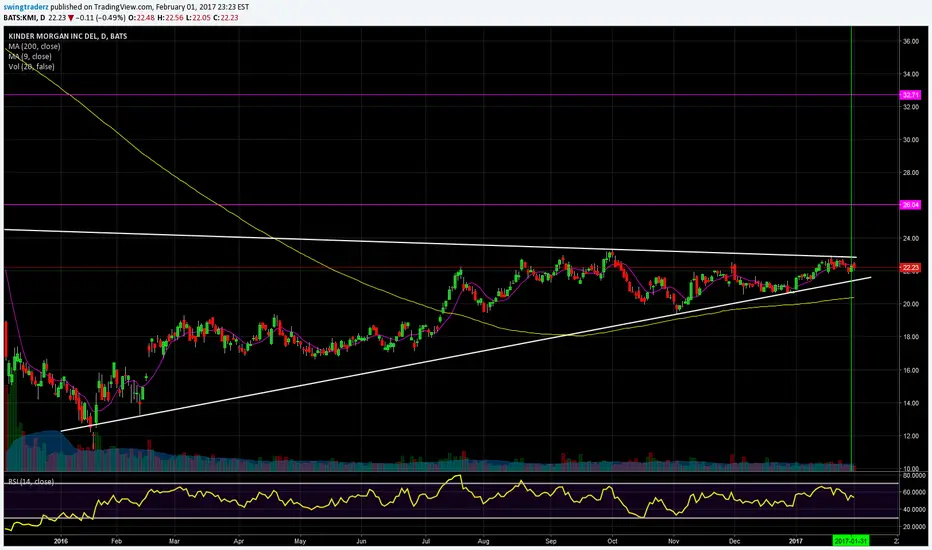932x550 pixels.
Task: Click the Oct label on time axis
Action: click(612, 541)
